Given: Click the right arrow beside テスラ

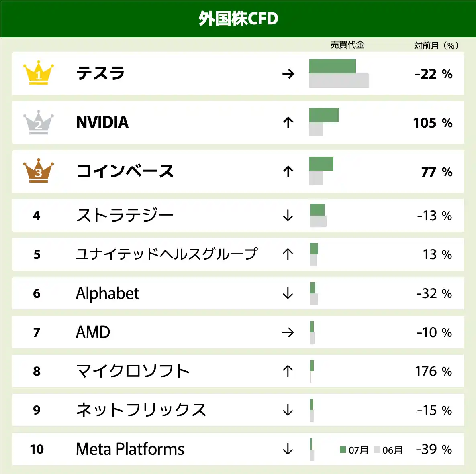Looking at the screenshot, I should 288,74.
